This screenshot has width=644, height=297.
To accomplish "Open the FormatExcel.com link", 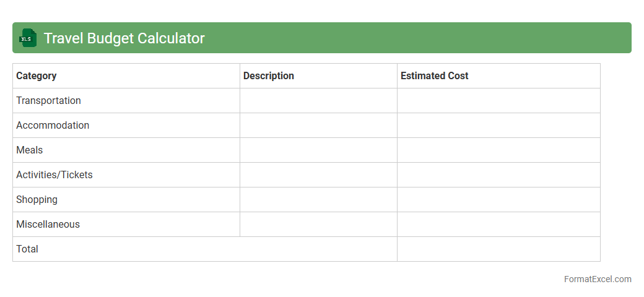I will (597, 279).
